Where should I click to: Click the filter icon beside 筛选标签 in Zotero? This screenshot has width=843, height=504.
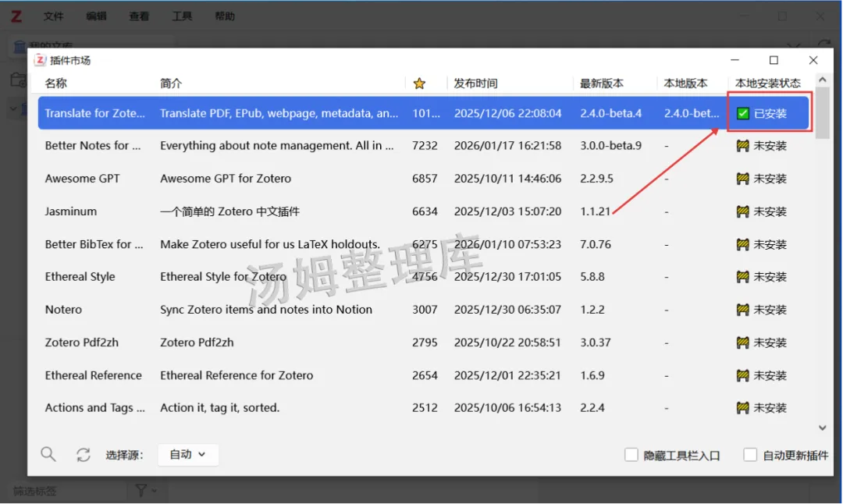coord(141,490)
